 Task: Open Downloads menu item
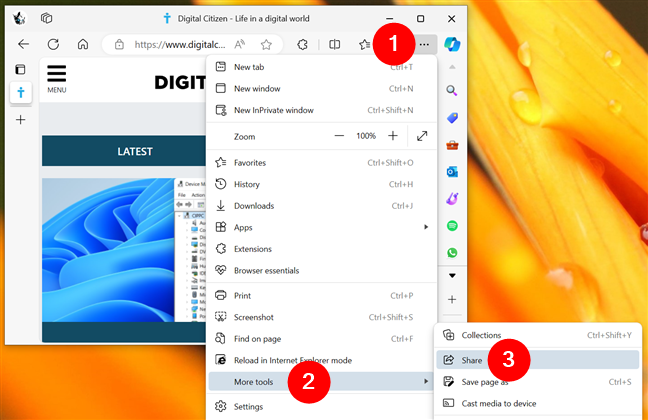point(321,205)
